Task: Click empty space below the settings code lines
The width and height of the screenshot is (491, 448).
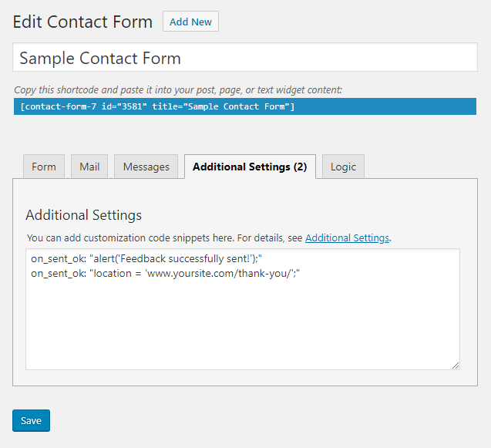Action: pos(242,324)
